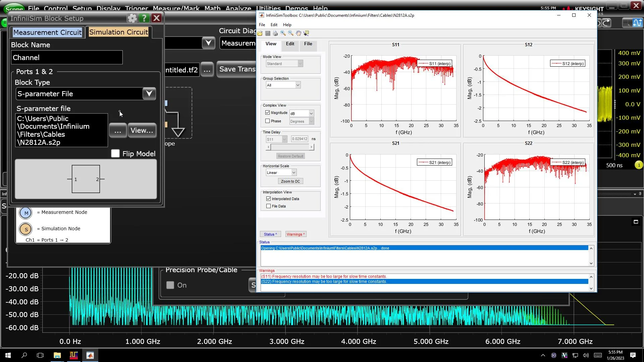Select the data cursor tool
Image resolution: width=644 pixels, height=362 pixels.
click(306, 33)
